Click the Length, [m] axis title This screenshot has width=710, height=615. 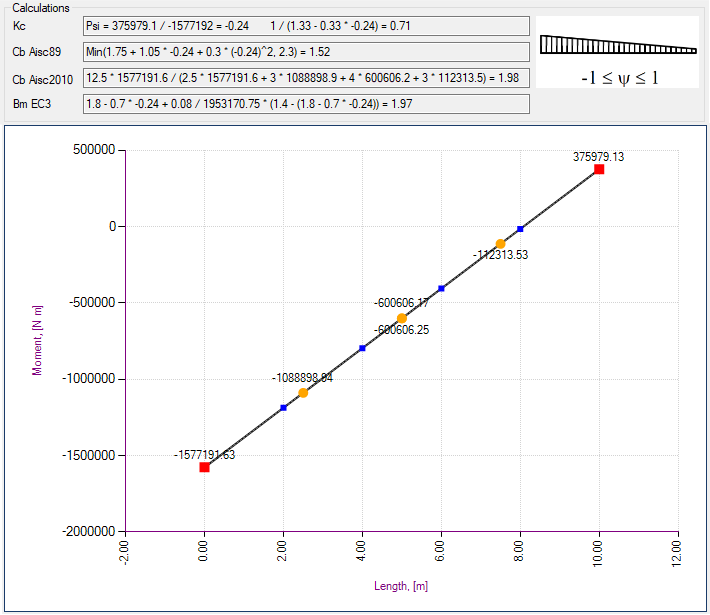[400, 586]
